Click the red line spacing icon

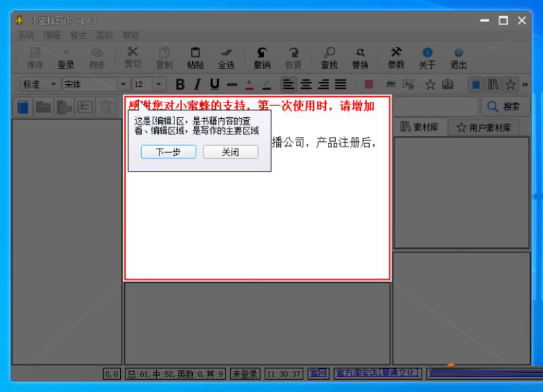click(x=369, y=84)
